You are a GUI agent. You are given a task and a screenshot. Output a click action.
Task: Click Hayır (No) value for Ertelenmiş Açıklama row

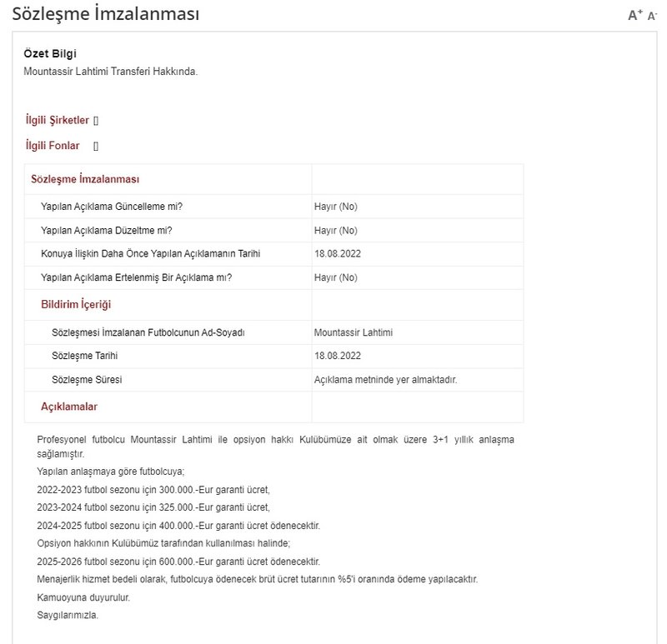click(x=335, y=277)
